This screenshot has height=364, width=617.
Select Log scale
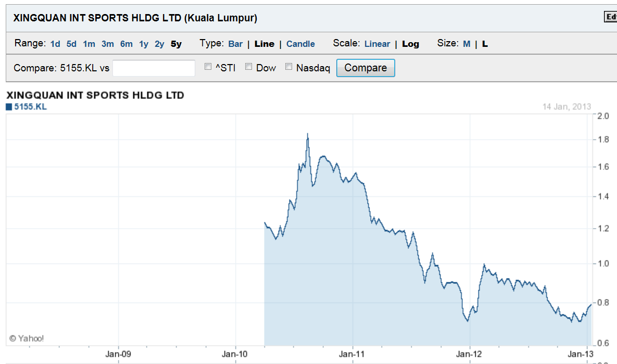[x=410, y=44]
